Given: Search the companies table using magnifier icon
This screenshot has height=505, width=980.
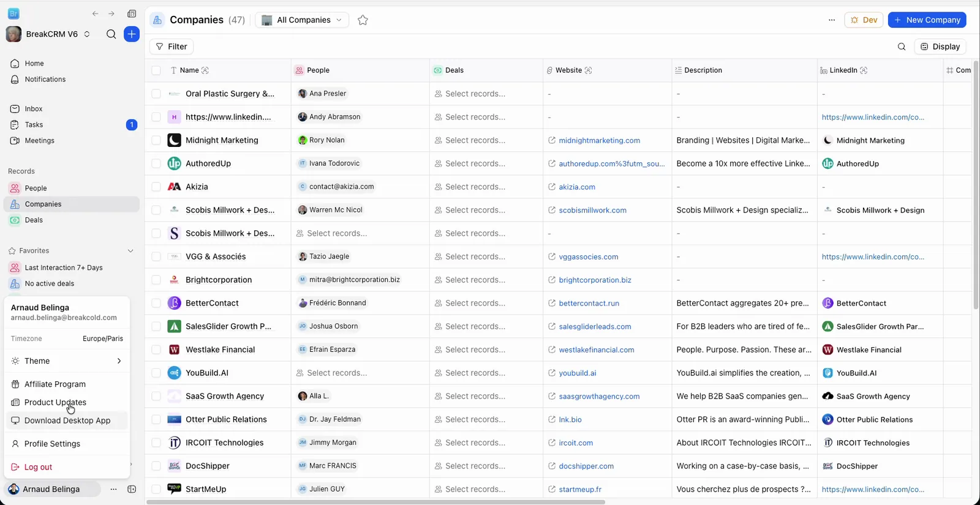Looking at the screenshot, I should (x=902, y=47).
